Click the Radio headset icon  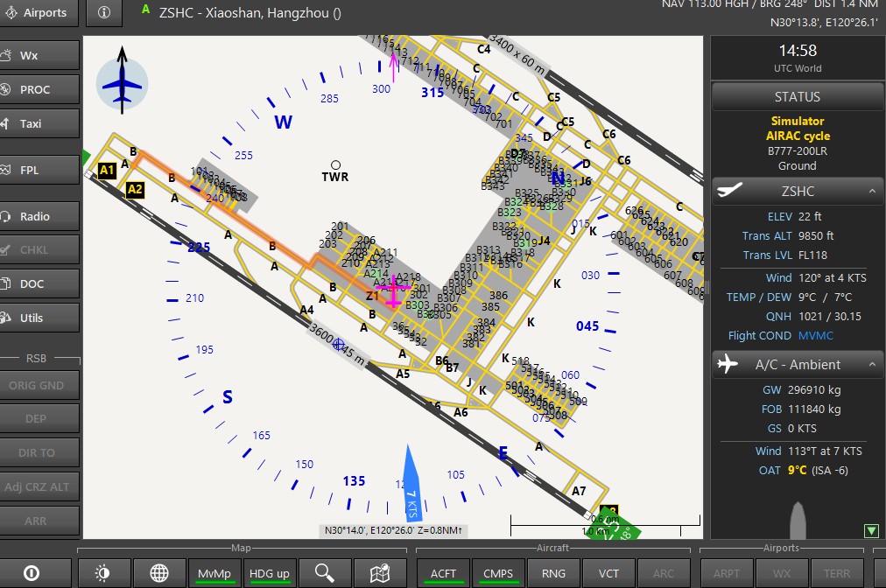5,216
